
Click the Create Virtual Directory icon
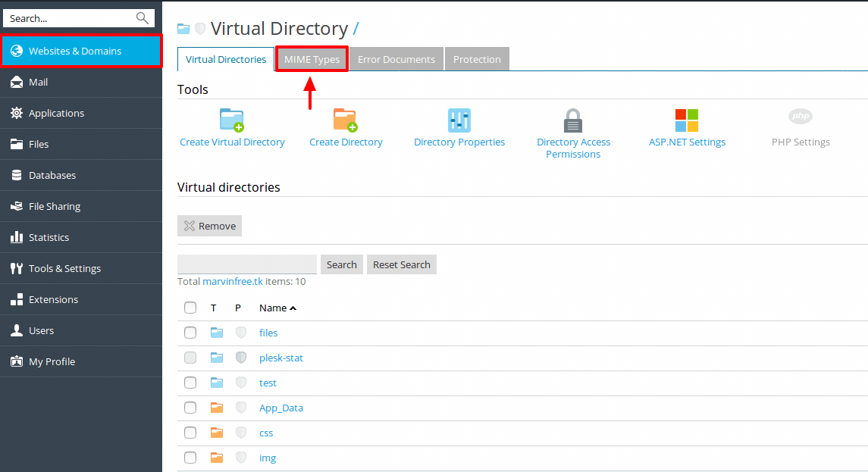tap(232, 120)
